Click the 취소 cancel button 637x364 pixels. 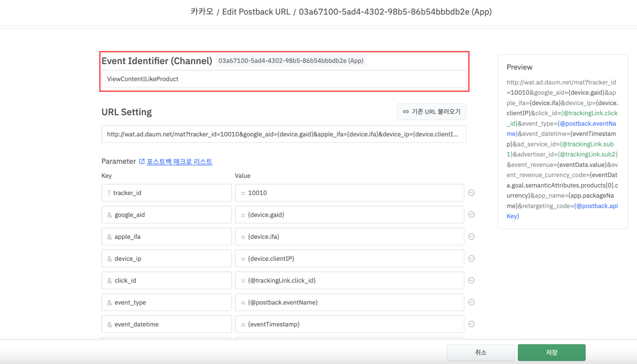pyautogui.click(x=480, y=352)
